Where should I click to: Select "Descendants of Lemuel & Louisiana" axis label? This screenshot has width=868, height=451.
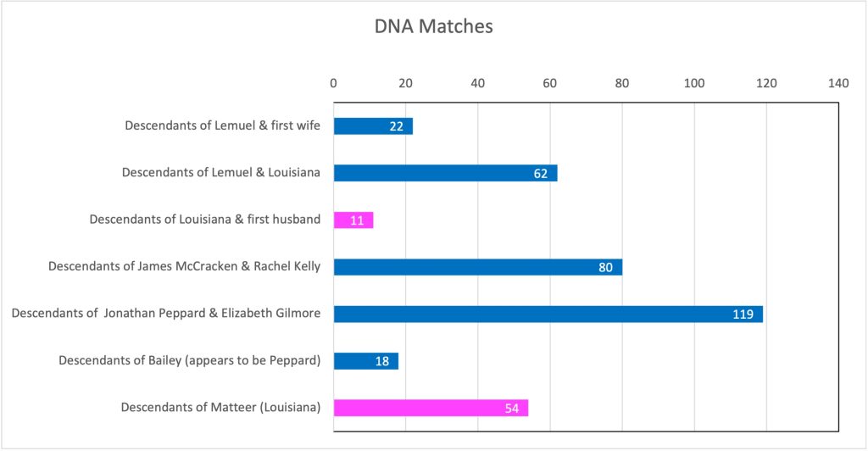(220, 173)
